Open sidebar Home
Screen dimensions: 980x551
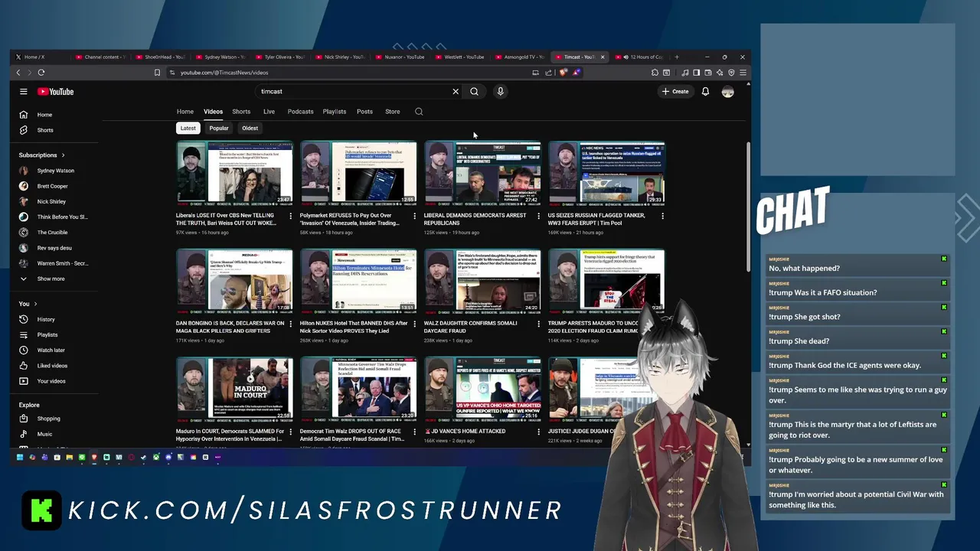pyautogui.click(x=57, y=115)
